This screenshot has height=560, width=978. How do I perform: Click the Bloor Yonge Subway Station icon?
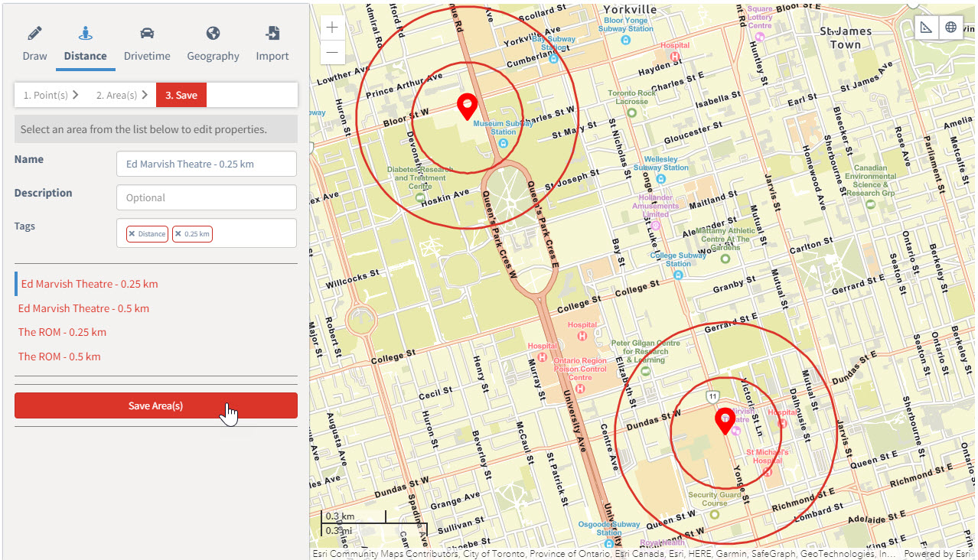(x=626, y=40)
